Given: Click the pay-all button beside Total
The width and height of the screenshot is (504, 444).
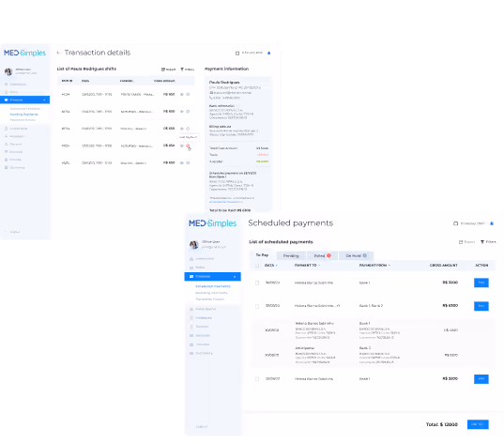Looking at the screenshot, I should point(478,424).
